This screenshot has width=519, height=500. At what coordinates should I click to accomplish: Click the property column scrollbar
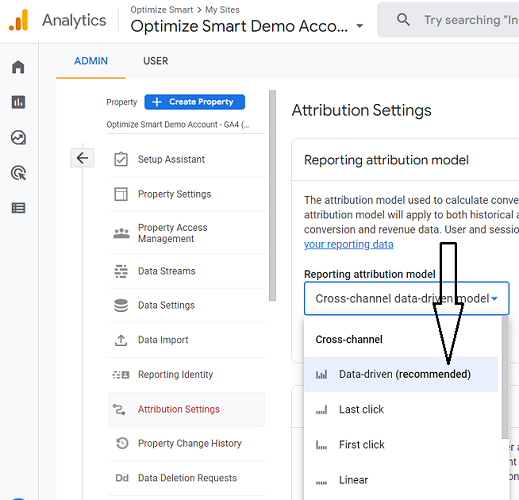(x=272, y=196)
